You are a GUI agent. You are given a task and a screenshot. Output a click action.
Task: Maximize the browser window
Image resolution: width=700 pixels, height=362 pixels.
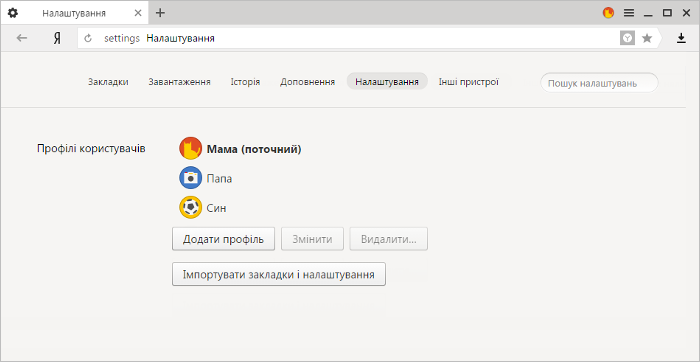667,13
